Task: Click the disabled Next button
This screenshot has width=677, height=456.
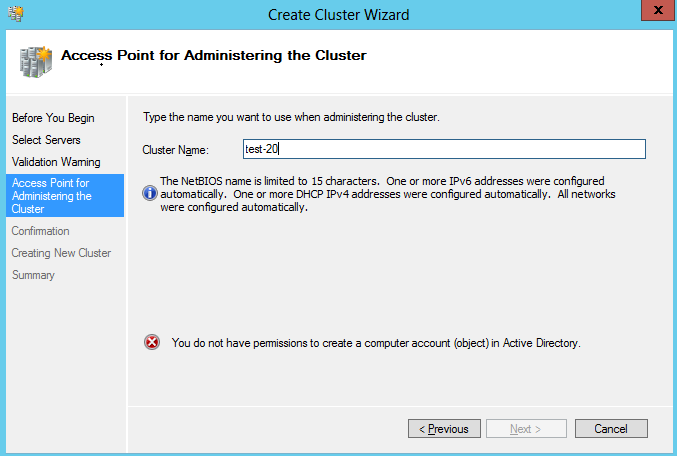Action: (526, 429)
